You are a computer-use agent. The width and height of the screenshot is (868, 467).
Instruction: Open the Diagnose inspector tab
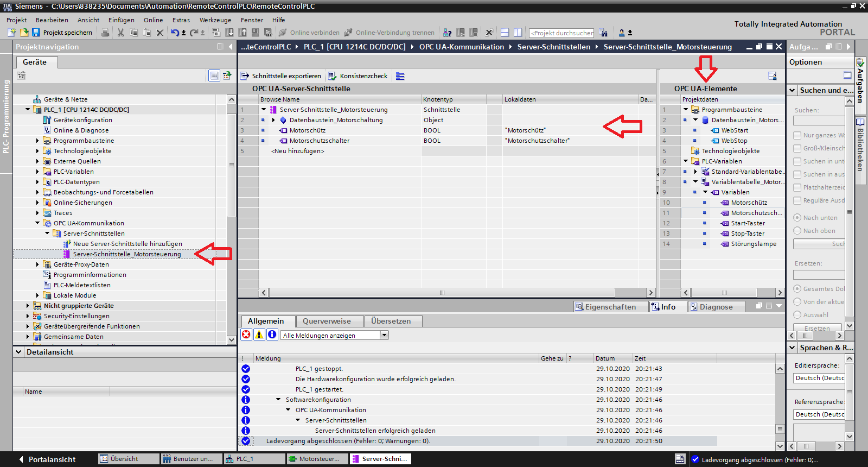click(716, 307)
